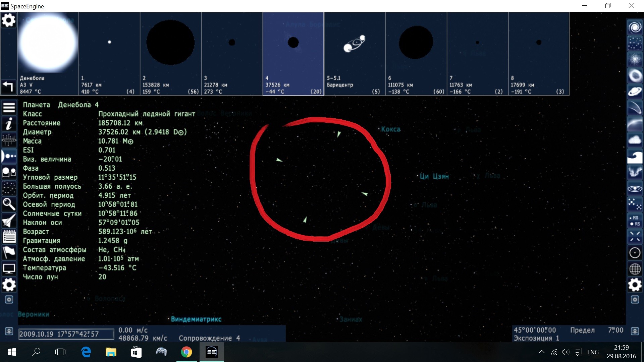Click the Экспозиция 1 exposure value
The image size is (644, 362).
tap(536, 338)
